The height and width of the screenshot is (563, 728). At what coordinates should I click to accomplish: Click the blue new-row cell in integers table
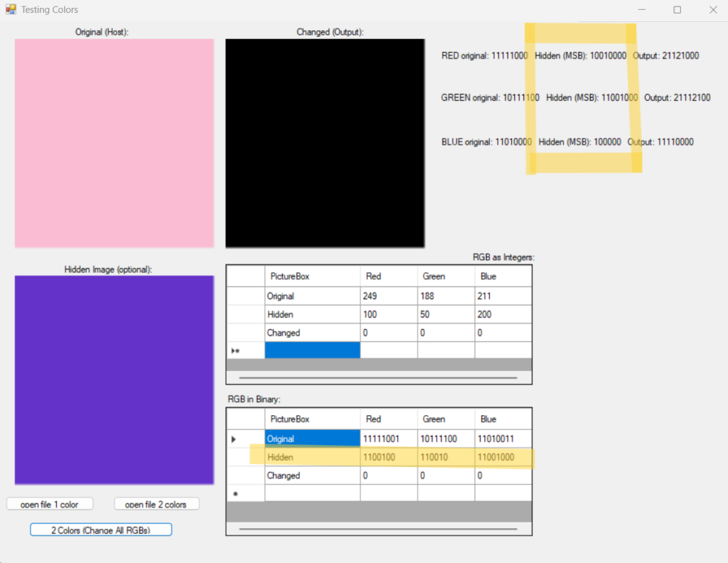pos(312,350)
